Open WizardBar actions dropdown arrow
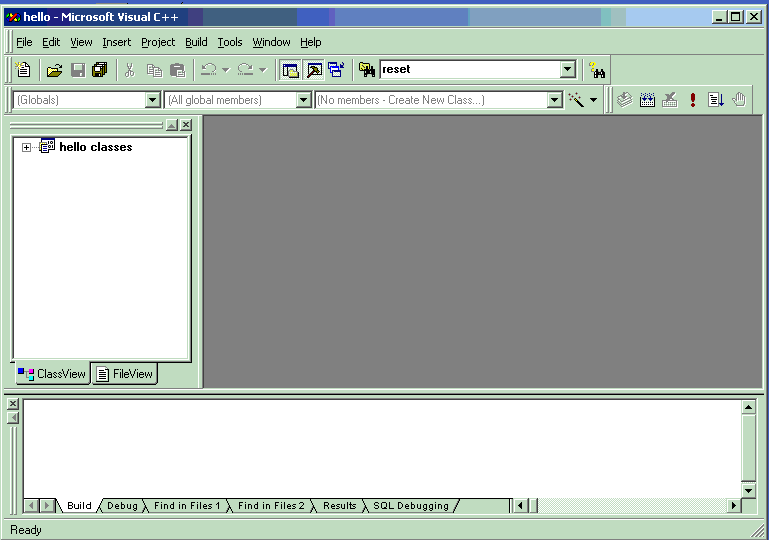The image size is (769, 540). tap(593, 100)
